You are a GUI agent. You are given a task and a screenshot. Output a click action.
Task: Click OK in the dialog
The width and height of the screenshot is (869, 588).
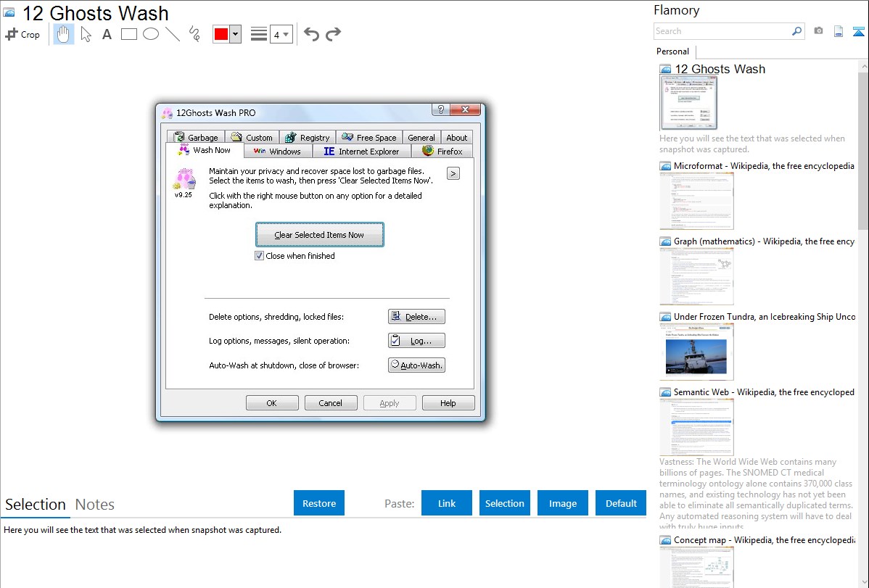click(x=271, y=403)
